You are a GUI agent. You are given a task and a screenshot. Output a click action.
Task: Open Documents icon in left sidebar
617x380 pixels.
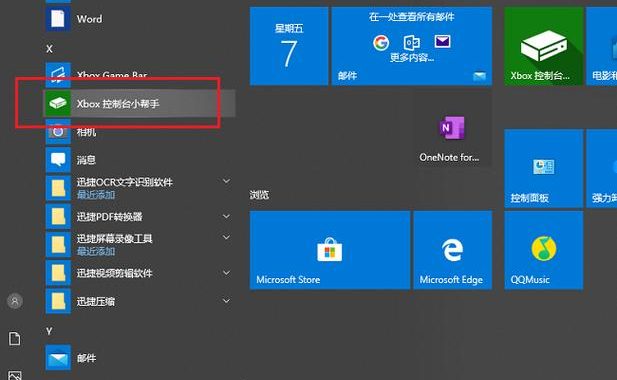pos(15,338)
